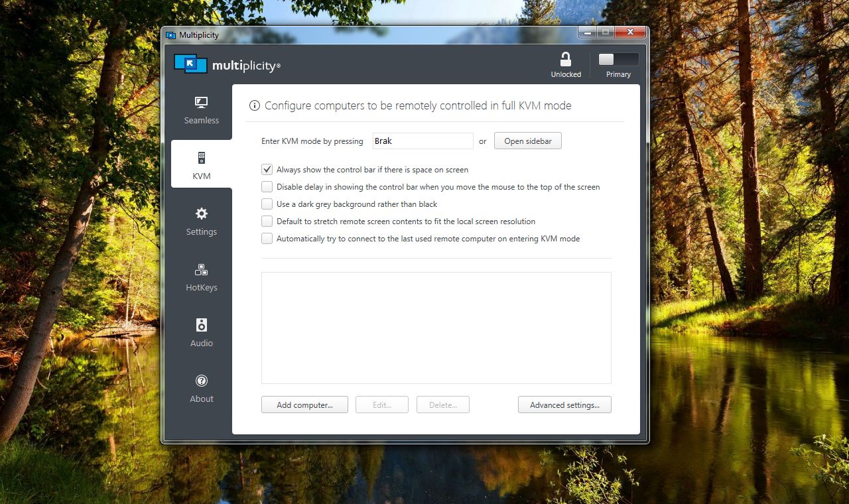Switch to the Audio section
The image size is (849, 504).
coord(202,334)
